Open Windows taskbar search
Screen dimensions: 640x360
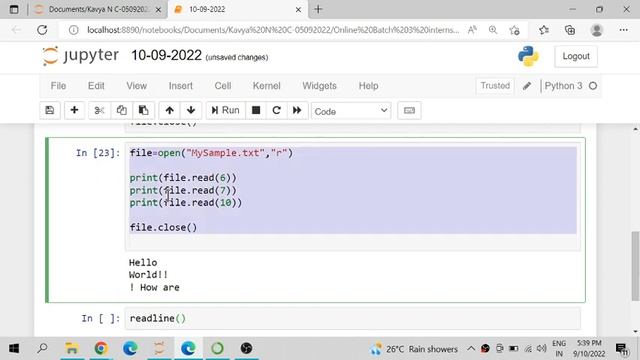[x=42, y=349]
